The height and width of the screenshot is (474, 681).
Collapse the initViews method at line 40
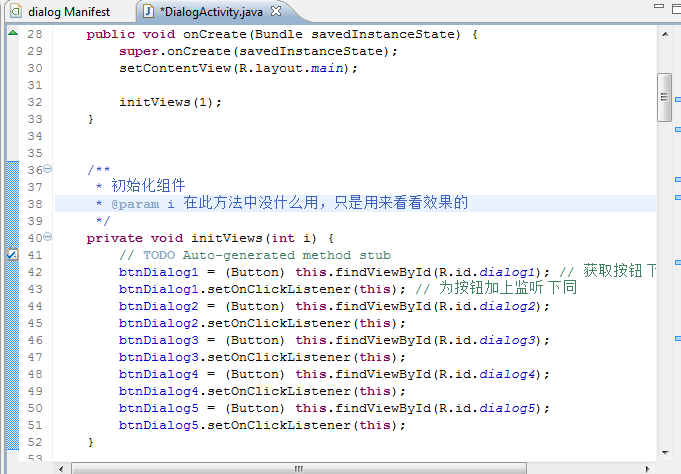[48, 237]
